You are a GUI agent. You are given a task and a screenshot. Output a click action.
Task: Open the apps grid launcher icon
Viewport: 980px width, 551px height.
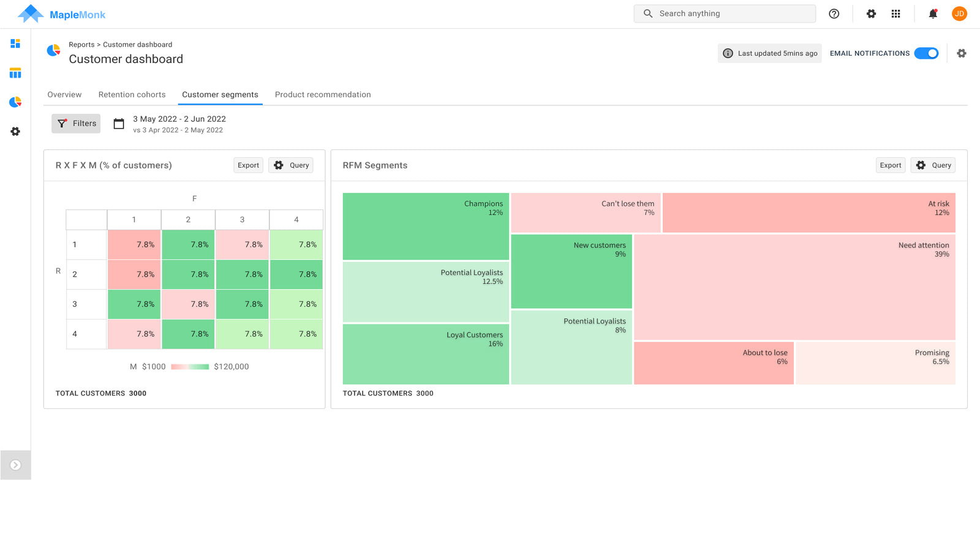click(895, 13)
